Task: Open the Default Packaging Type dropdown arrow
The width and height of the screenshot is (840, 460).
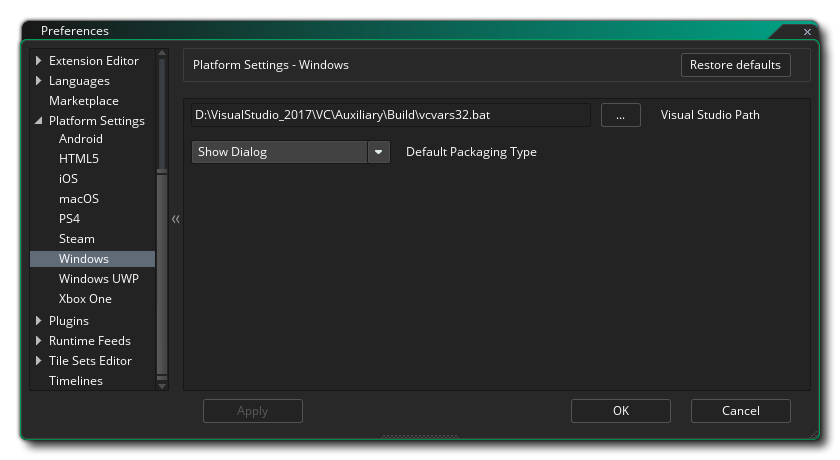Action: pos(378,152)
